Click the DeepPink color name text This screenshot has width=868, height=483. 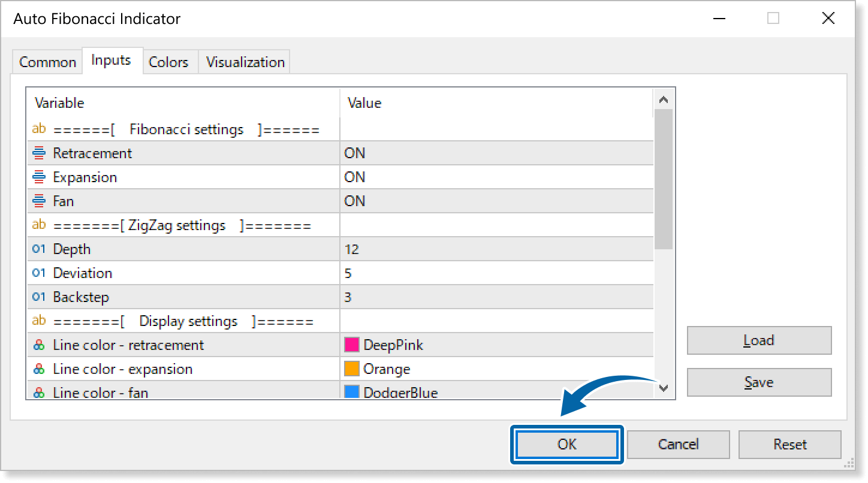pos(393,345)
